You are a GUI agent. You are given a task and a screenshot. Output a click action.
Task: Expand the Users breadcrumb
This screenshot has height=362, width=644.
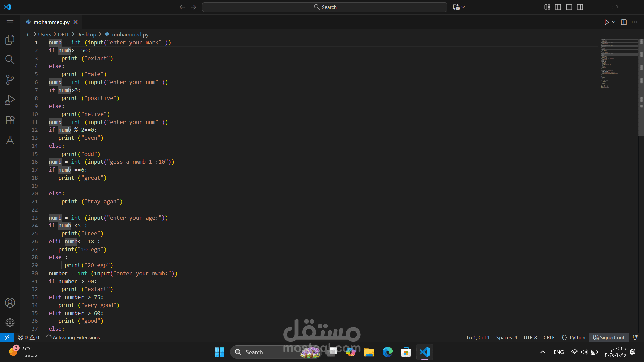pyautogui.click(x=45, y=34)
